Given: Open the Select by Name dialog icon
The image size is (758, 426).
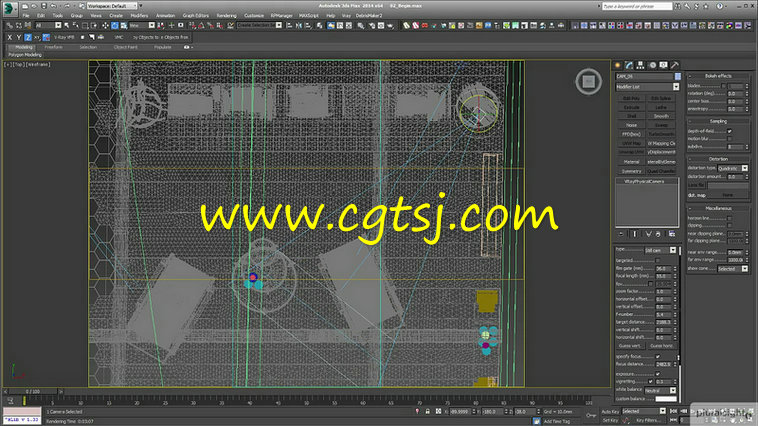Looking at the screenshot, I should (75, 25).
